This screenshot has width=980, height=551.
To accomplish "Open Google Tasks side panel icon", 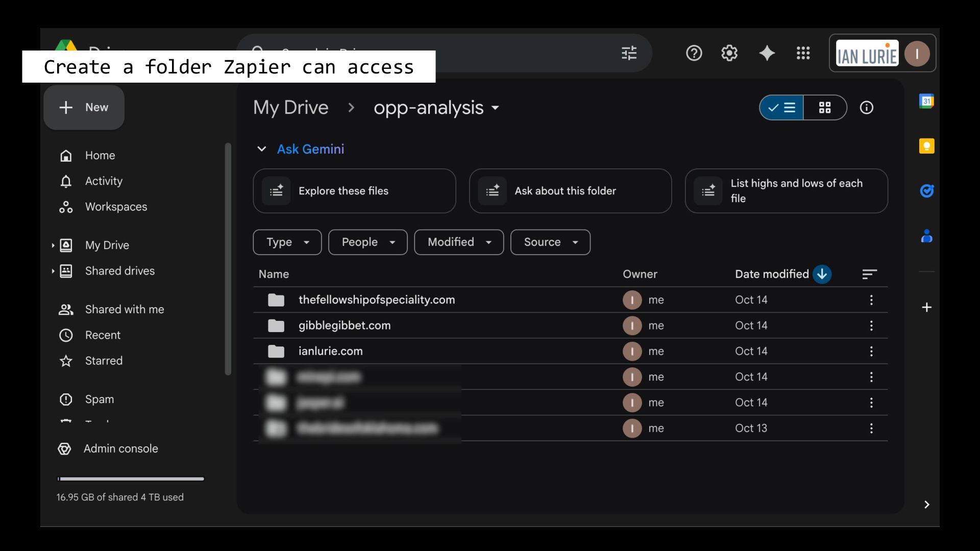I will (x=926, y=191).
